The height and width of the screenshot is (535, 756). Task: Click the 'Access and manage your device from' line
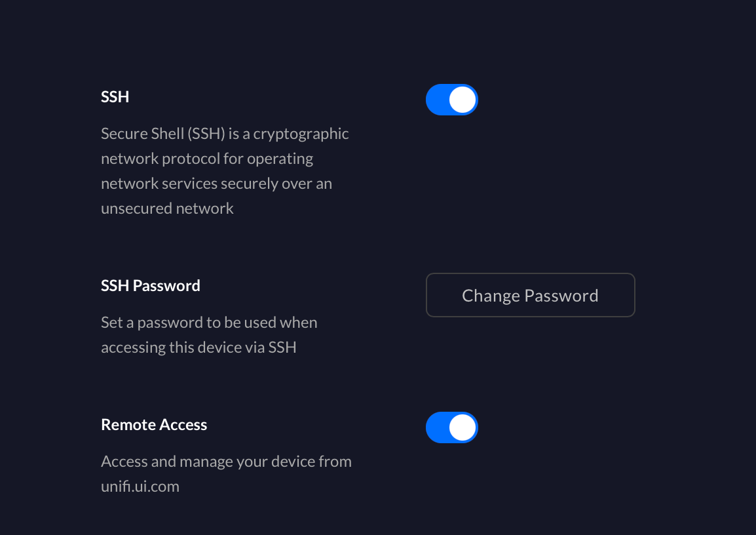point(226,462)
